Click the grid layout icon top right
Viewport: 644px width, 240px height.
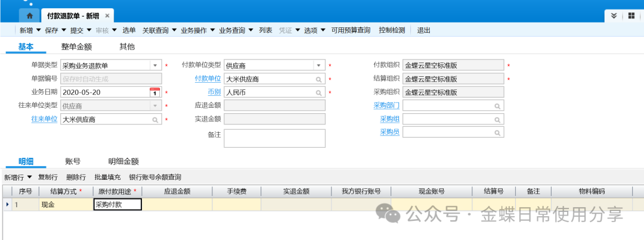[x=631, y=15]
